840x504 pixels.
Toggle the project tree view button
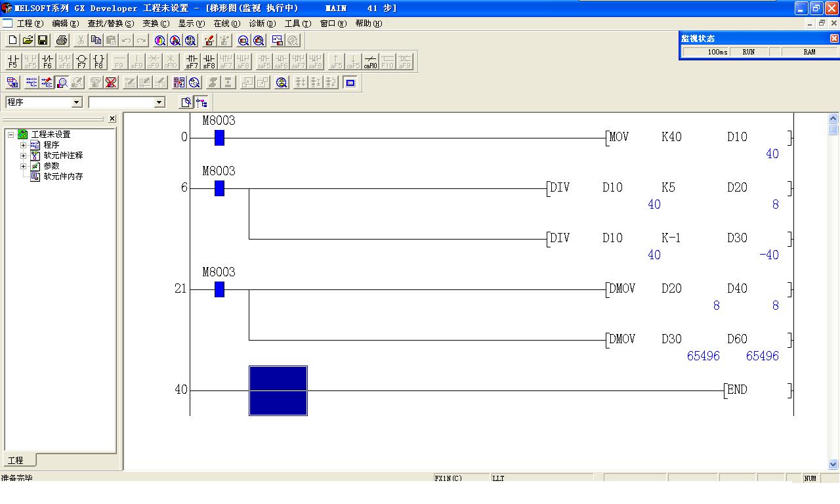point(201,102)
